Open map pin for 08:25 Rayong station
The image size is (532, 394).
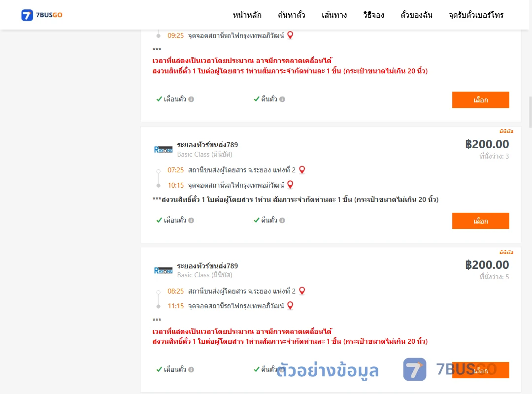tap(302, 291)
